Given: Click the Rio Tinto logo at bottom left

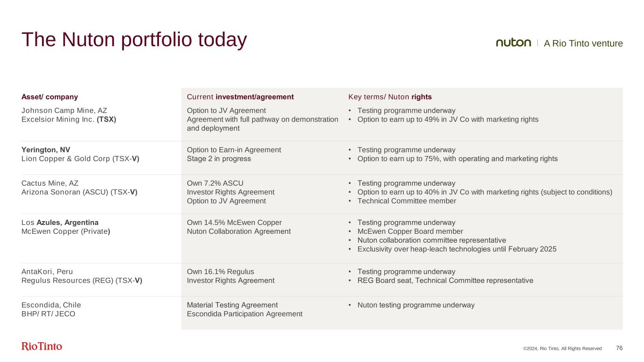Looking at the screenshot, I should pyautogui.click(x=42, y=346).
